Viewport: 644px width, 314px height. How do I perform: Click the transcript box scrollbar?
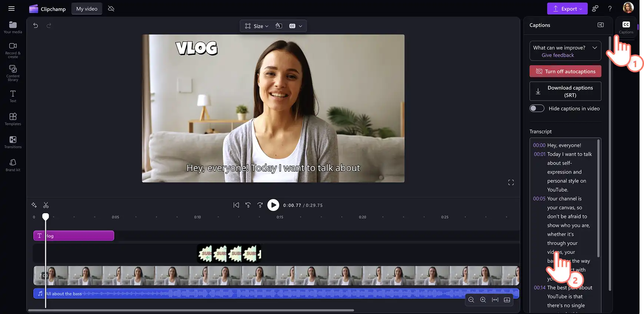pos(598,198)
